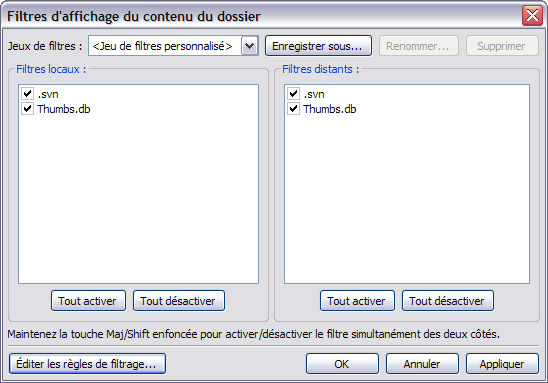Click the Appliquer button
The image size is (548, 383).
pos(502,364)
